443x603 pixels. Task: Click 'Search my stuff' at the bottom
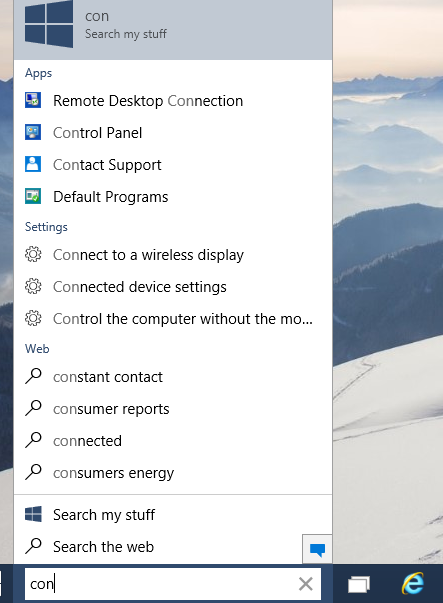(x=173, y=515)
